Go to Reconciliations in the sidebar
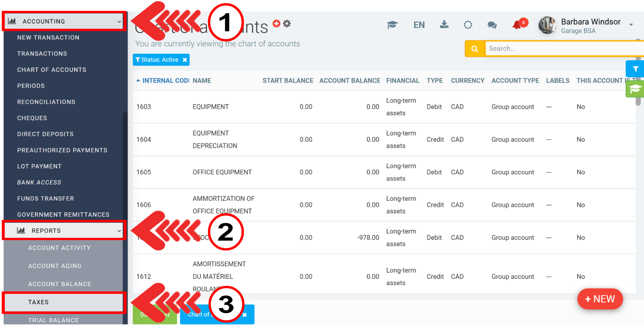Image resolution: width=644 pixels, height=325 pixels. tap(46, 102)
